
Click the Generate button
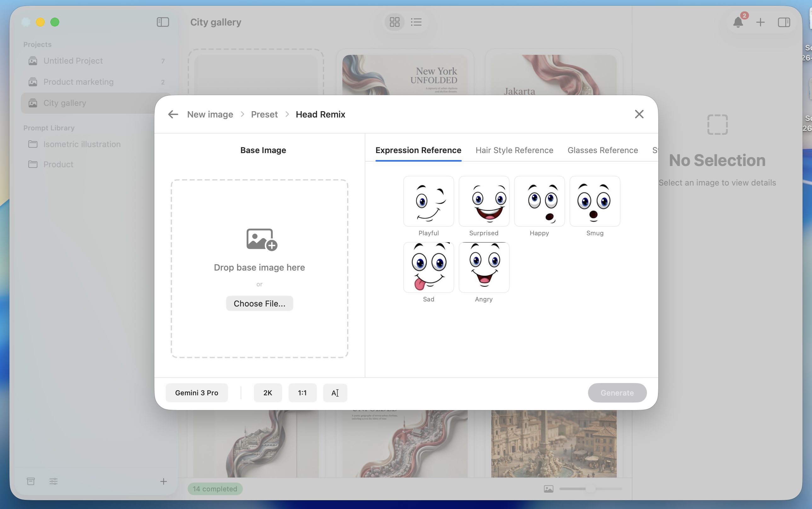click(x=617, y=392)
